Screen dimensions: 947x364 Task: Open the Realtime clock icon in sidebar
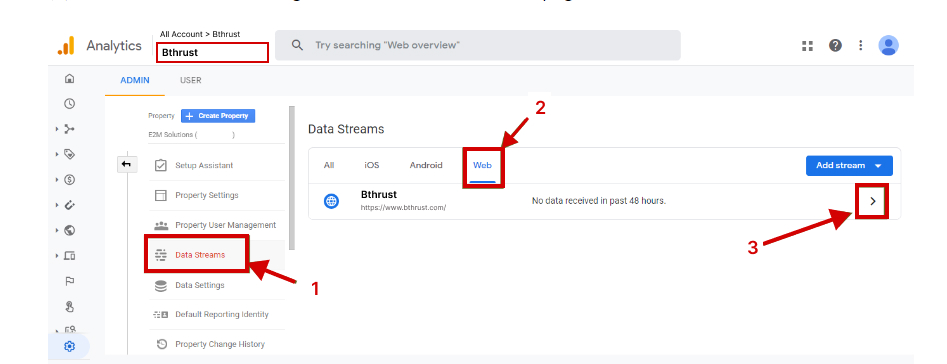(x=69, y=104)
